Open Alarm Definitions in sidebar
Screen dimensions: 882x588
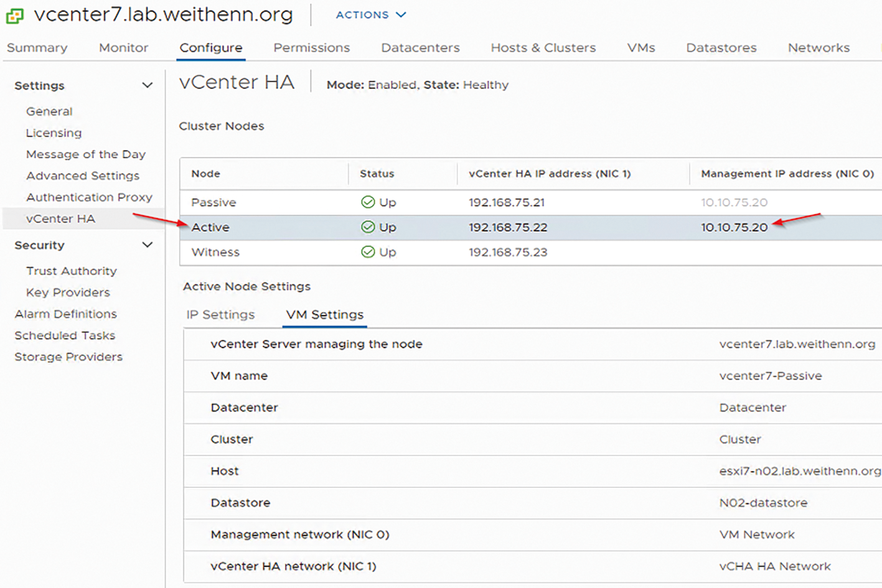tap(66, 314)
